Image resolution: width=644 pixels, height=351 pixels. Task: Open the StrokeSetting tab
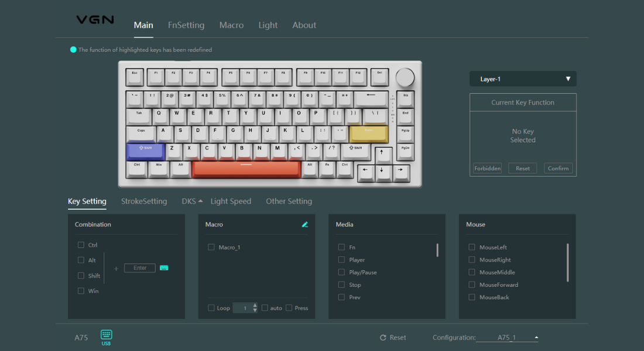pos(144,201)
